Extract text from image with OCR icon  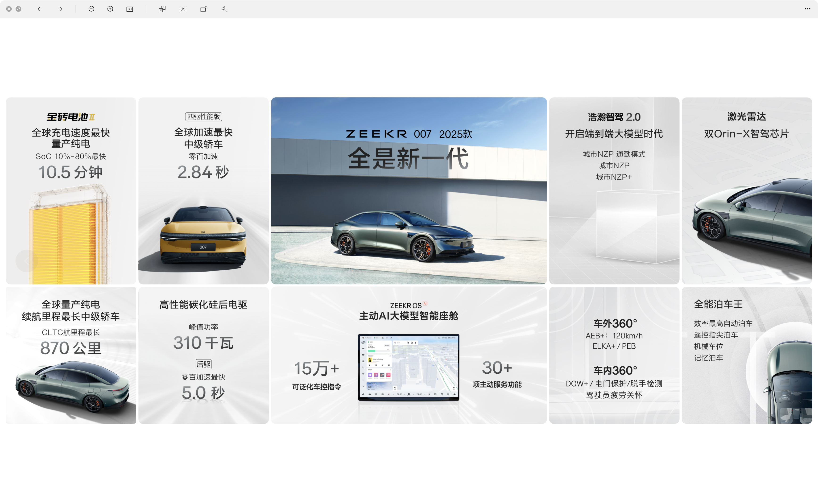pyautogui.click(x=183, y=9)
